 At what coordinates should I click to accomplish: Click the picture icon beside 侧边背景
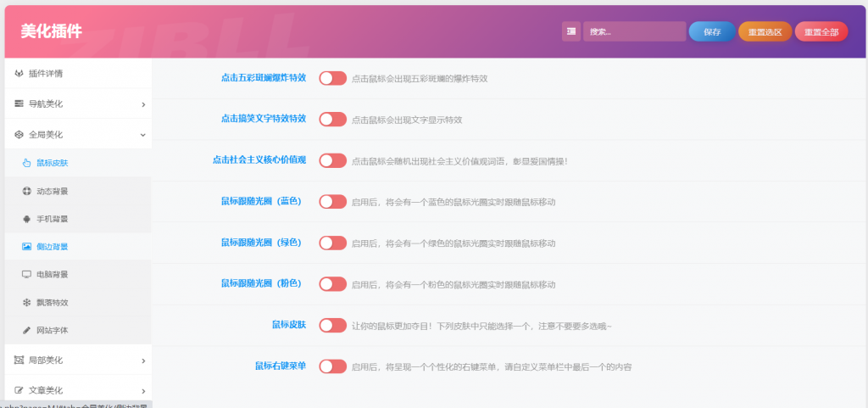[x=26, y=247]
